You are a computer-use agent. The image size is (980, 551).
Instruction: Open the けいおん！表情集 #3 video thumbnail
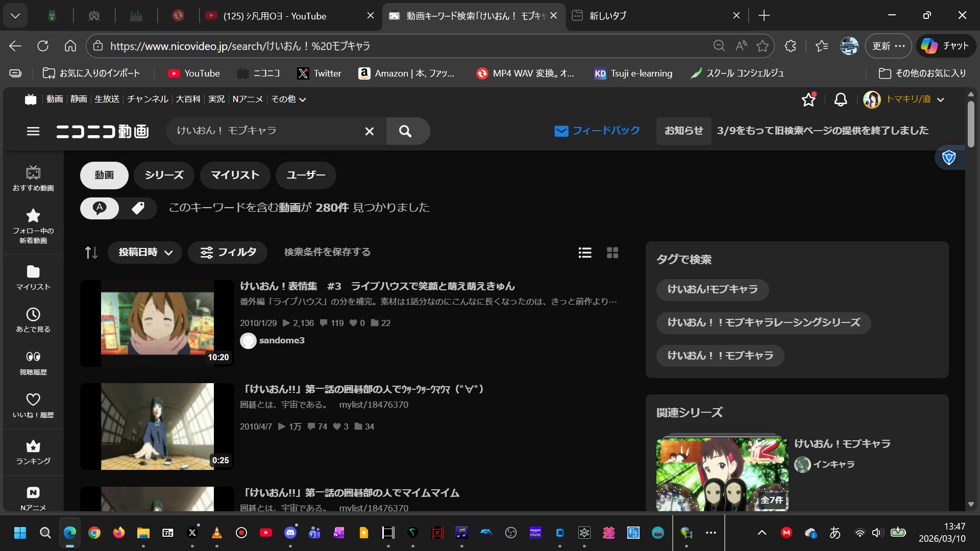click(x=157, y=323)
